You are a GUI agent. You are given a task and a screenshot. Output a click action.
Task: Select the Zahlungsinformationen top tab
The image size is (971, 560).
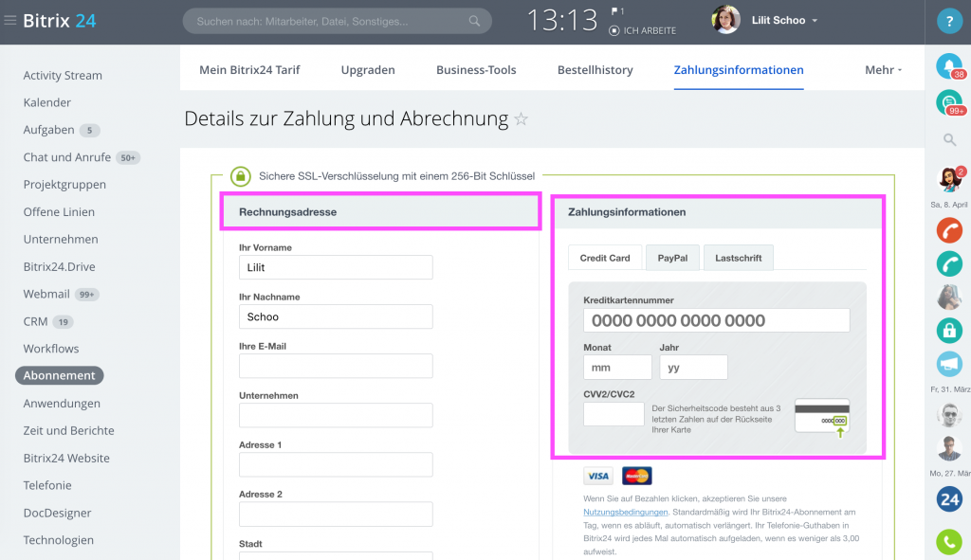[739, 70]
